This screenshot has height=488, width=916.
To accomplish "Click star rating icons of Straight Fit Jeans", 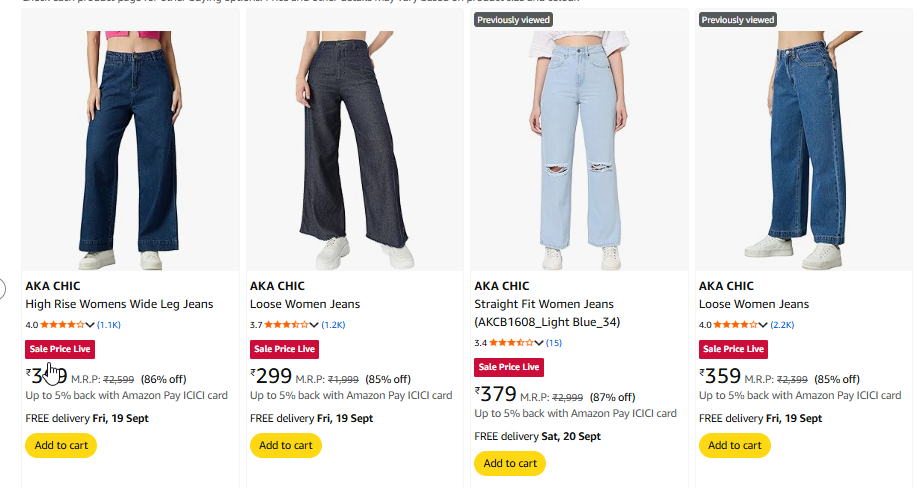I will 512,343.
